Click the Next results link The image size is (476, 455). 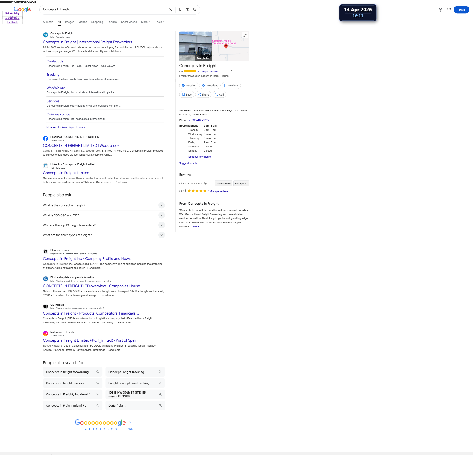point(130,429)
